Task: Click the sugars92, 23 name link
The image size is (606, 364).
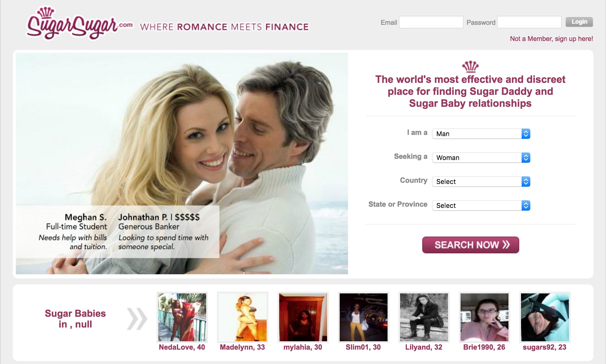Action: (544, 347)
